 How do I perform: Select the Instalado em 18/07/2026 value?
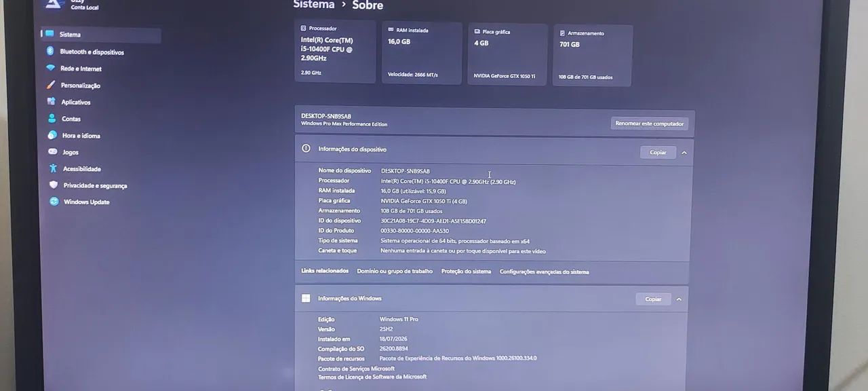tap(393, 339)
